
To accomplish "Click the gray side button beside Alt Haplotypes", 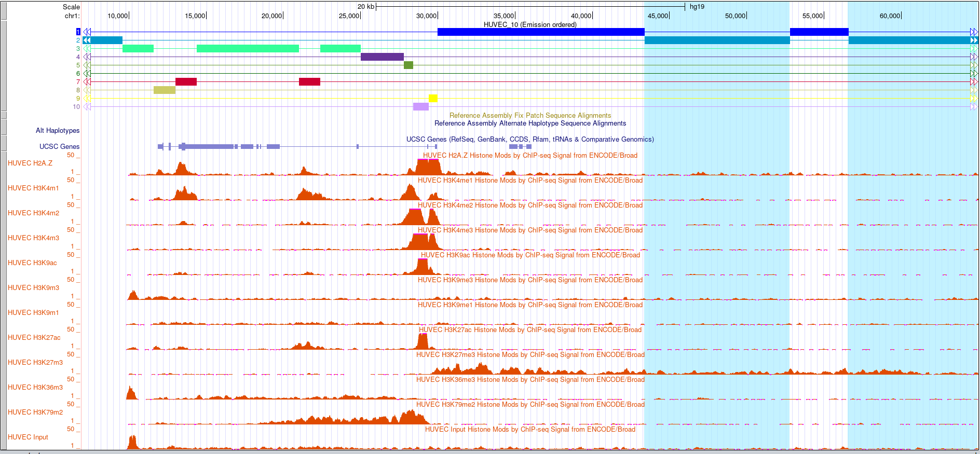I will point(4,127).
